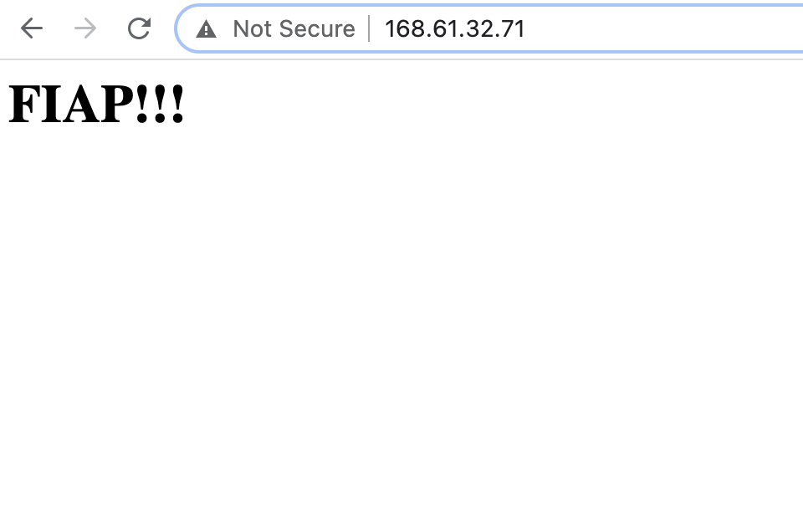Click the letter F in the heading
The width and height of the screenshot is (803, 532).
point(23,104)
